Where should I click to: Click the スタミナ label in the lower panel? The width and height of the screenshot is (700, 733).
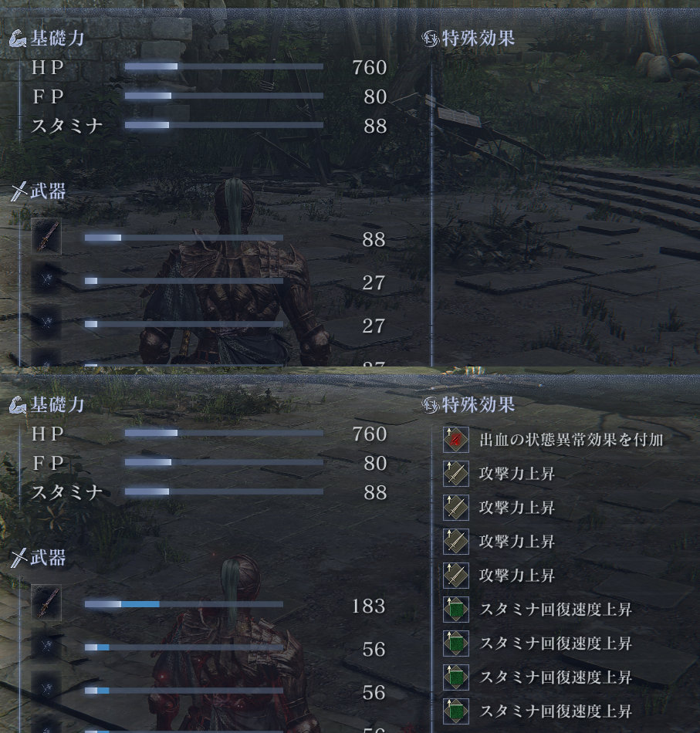[67, 492]
